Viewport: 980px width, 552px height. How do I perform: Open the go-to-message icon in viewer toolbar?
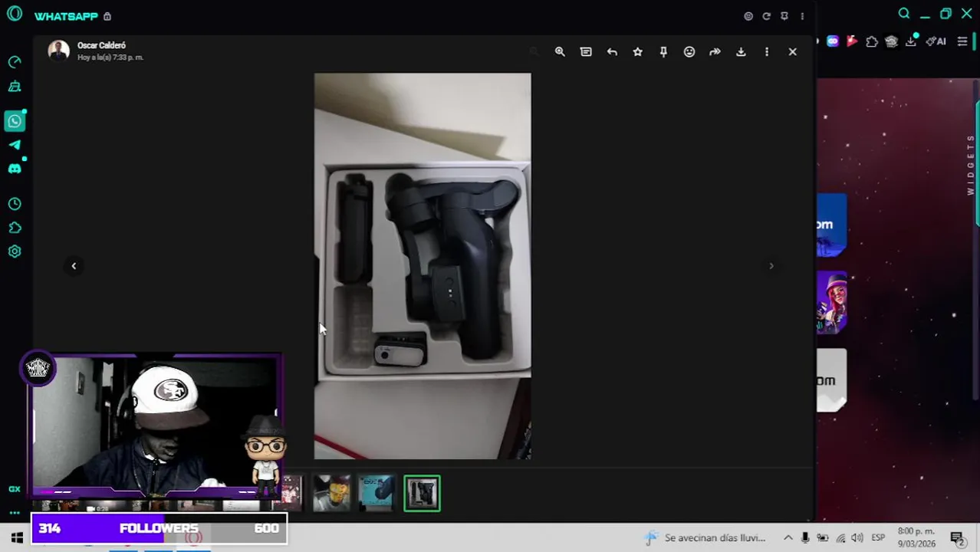586,51
